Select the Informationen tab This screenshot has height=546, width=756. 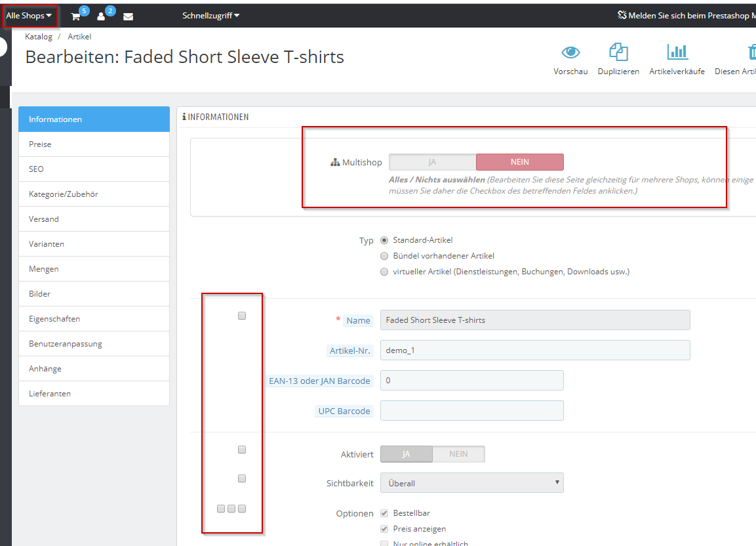(x=94, y=119)
